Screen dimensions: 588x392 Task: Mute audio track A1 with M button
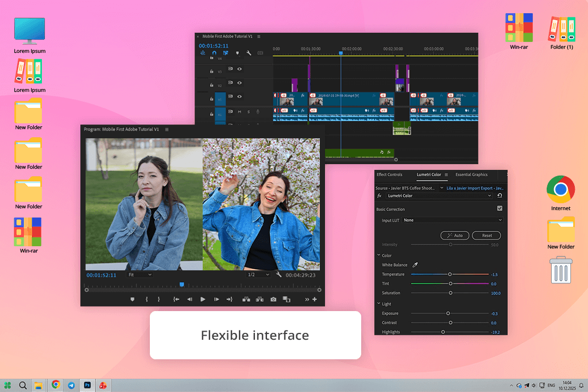(239, 112)
